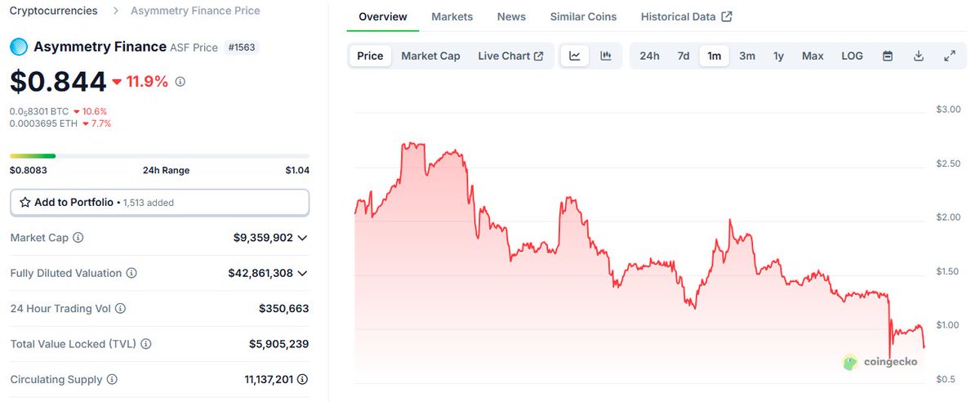
Task: Click the 0.0₅8301 BTC price line
Action: click(x=58, y=111)
